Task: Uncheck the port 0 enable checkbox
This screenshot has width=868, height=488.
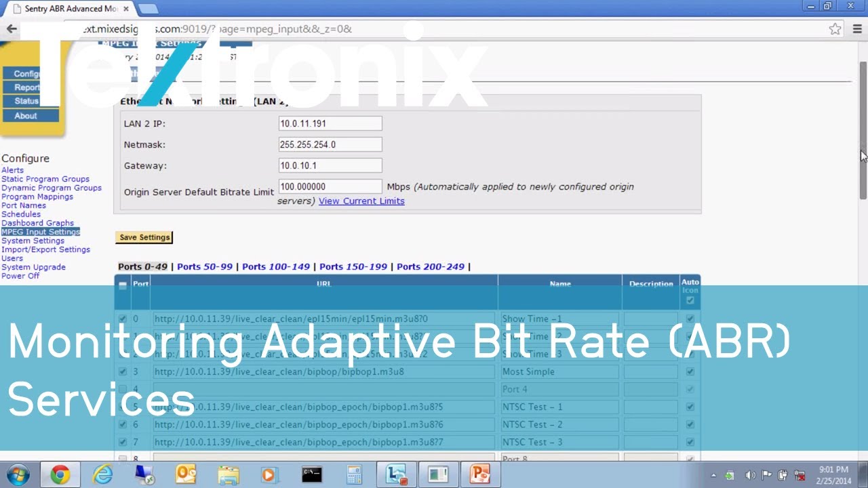Action: (123, 319)
